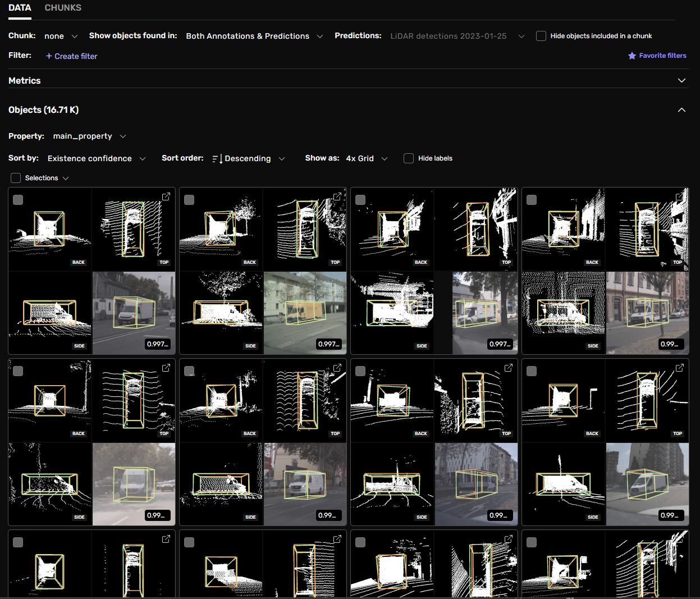Click the Objects (16.71 K) heading

(x=43, y=109)
